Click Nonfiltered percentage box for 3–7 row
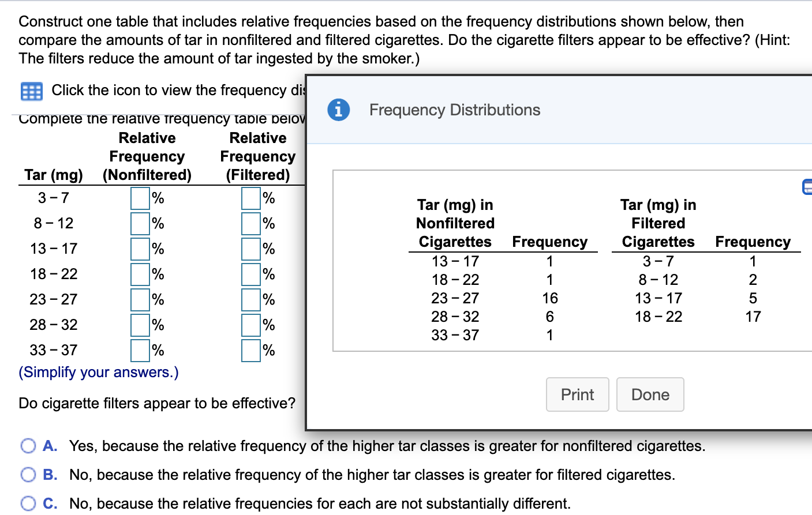This screenshot has height=515, width=812. (140, 198)
